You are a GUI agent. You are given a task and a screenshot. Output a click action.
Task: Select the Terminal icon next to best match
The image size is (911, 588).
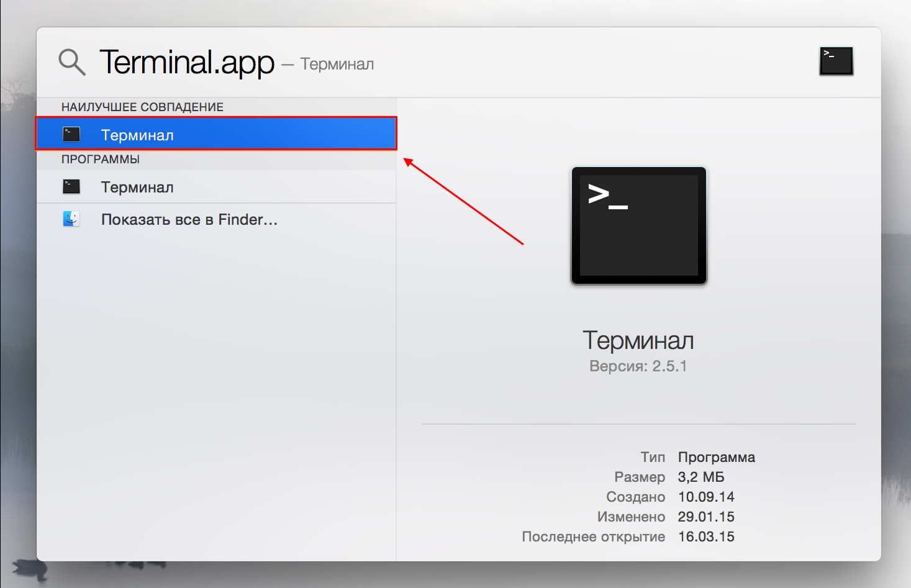71,133
